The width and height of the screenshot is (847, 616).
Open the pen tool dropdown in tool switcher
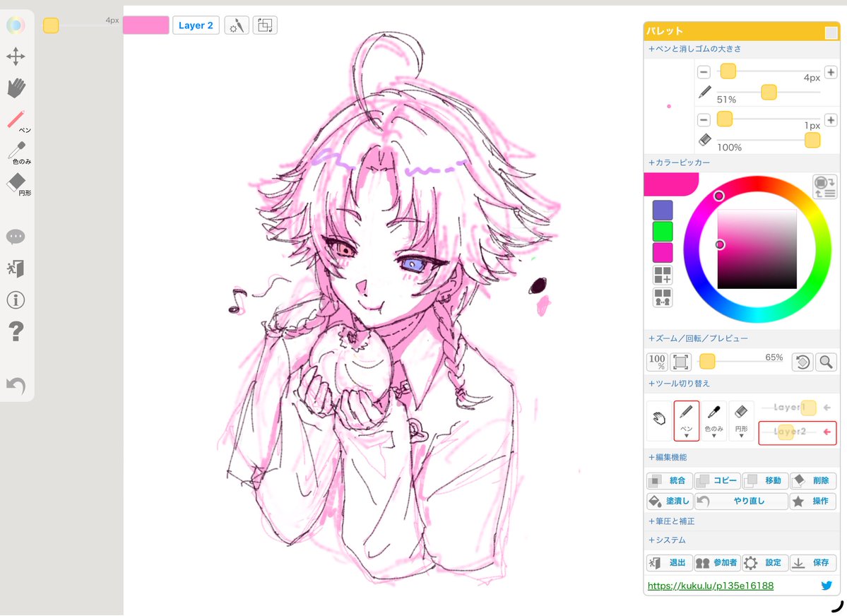point(687,421)
